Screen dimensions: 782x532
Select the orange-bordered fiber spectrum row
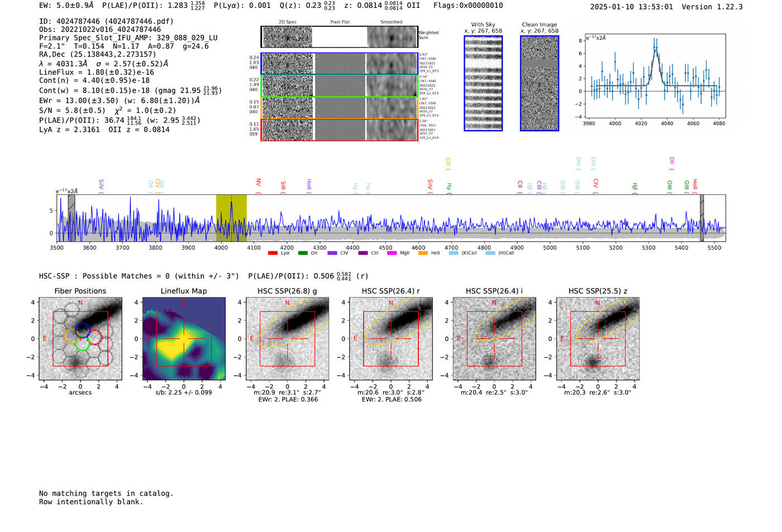[339, 108]
